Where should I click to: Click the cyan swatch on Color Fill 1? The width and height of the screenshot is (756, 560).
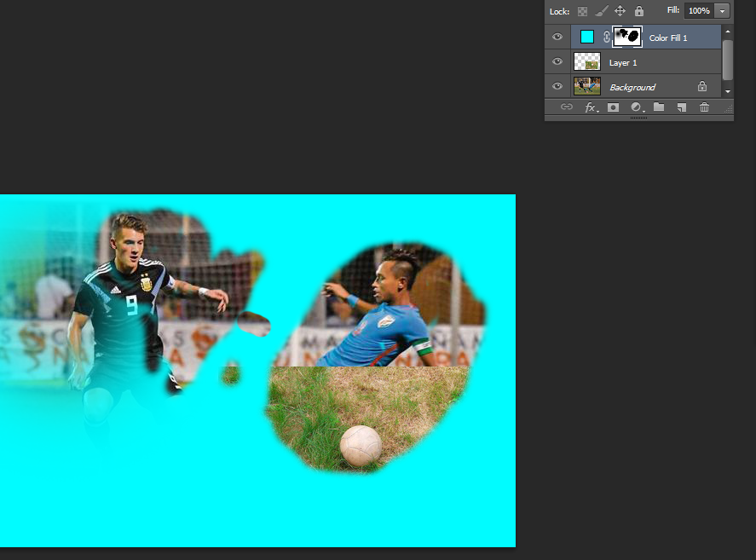[x=586, y=37]
